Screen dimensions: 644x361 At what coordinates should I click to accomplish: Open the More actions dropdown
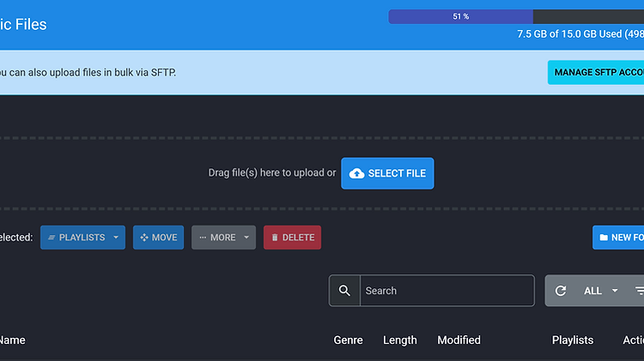click(x=223, y=238)
